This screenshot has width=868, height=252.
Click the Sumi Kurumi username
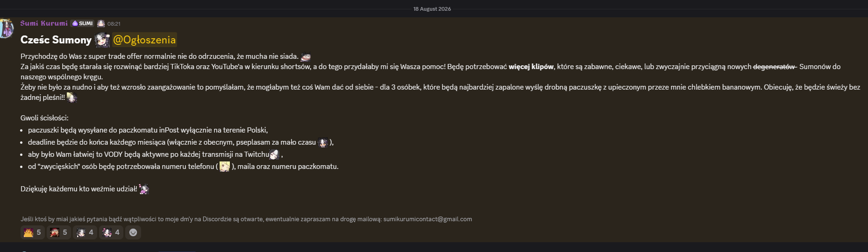pos(44,23)
